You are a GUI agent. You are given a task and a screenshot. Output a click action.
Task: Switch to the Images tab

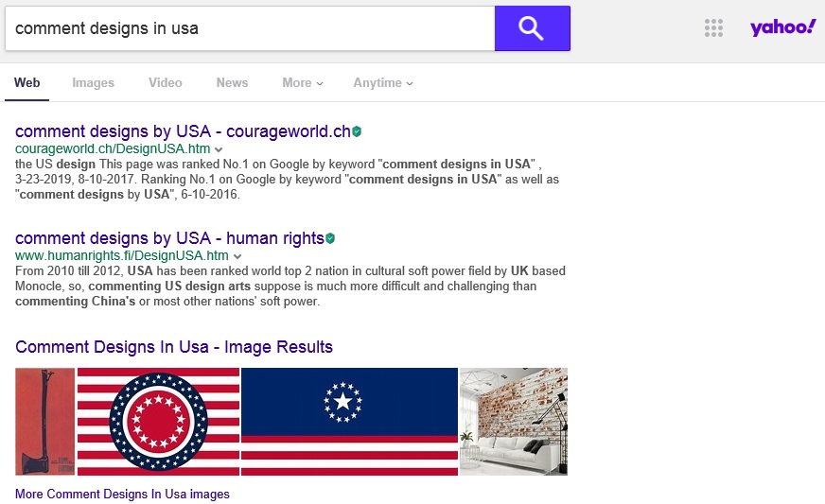(x=93, y=82)
